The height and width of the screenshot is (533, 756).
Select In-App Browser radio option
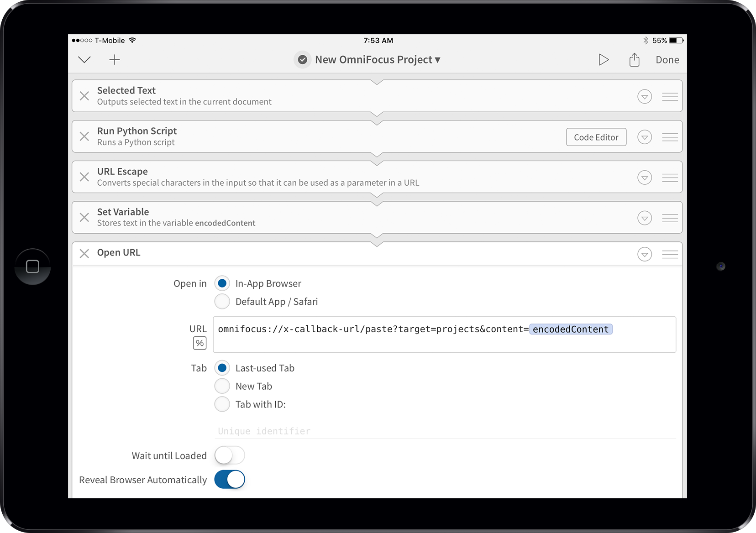pos(222,283)
